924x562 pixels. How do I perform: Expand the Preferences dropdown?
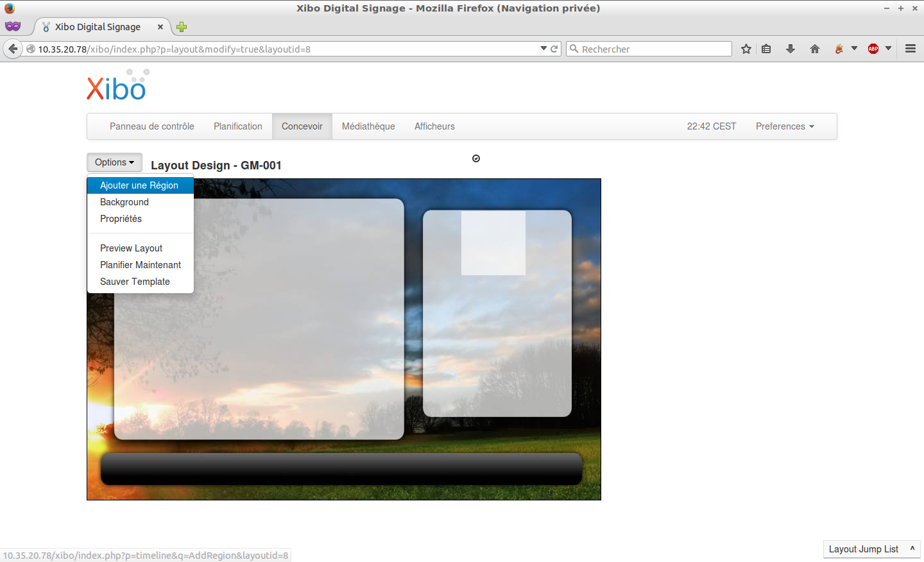784,126
